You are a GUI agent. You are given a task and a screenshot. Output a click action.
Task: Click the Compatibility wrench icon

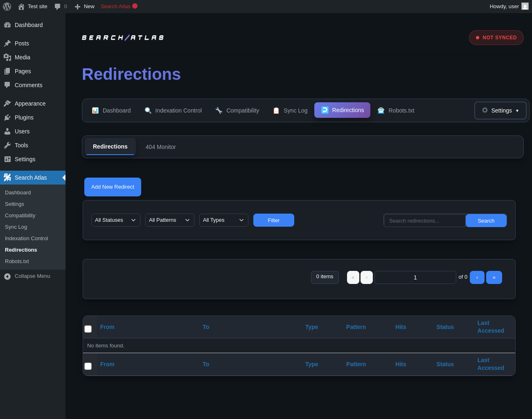point(219,110)
